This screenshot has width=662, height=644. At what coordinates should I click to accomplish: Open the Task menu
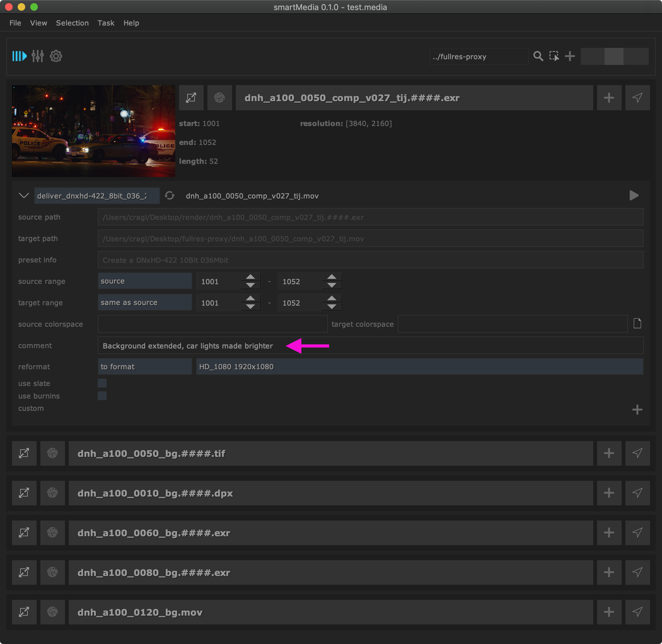106,23
